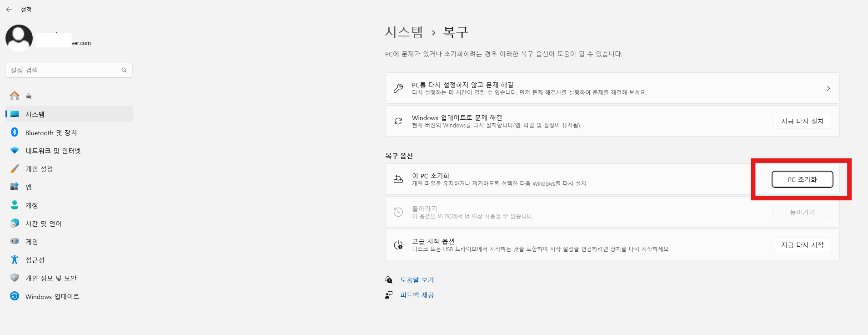Go to 네트워크 및 인터넷
The image size is (868, 335).
pyautogui.click(x=69, y=151)
